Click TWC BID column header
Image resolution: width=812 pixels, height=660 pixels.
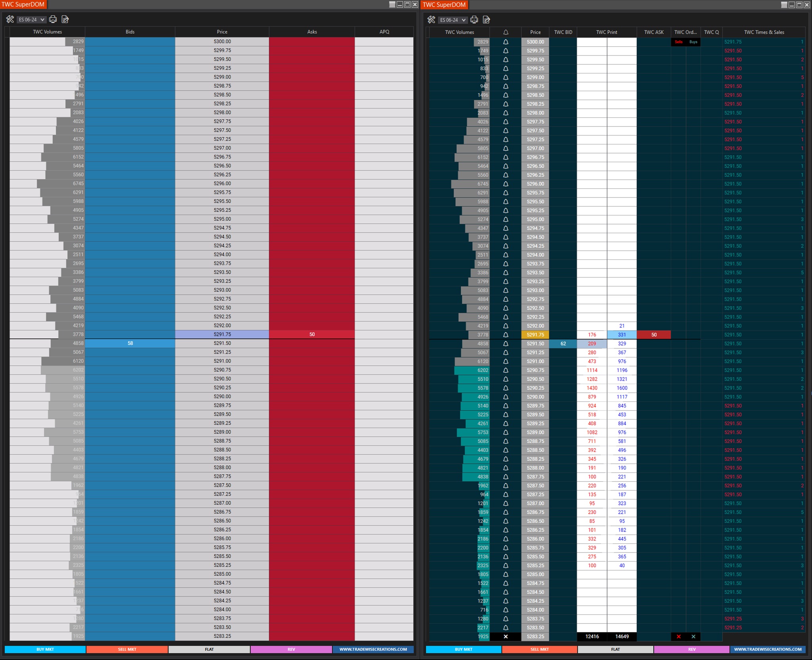pyautogui.click(x=563, y=32)
